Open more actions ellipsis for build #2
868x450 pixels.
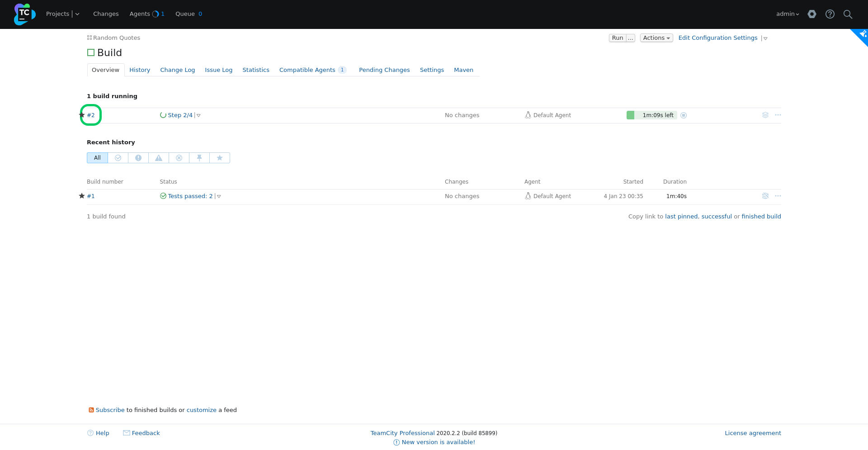(x=778, y=115)
